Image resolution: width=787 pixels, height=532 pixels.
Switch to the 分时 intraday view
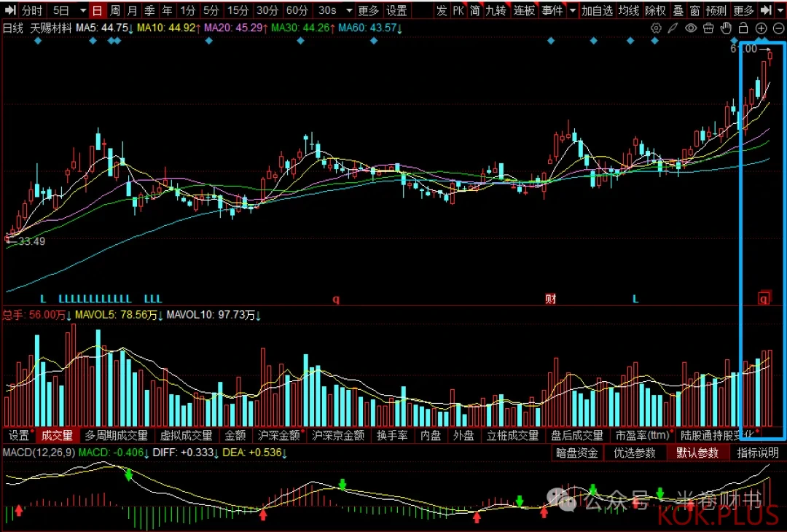pos(32,10)
